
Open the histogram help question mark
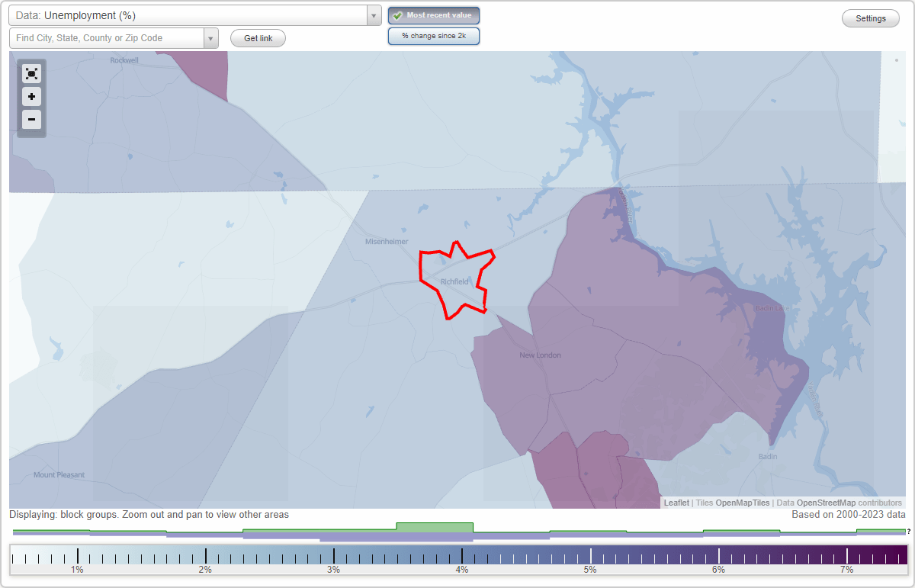click(908, 532)
